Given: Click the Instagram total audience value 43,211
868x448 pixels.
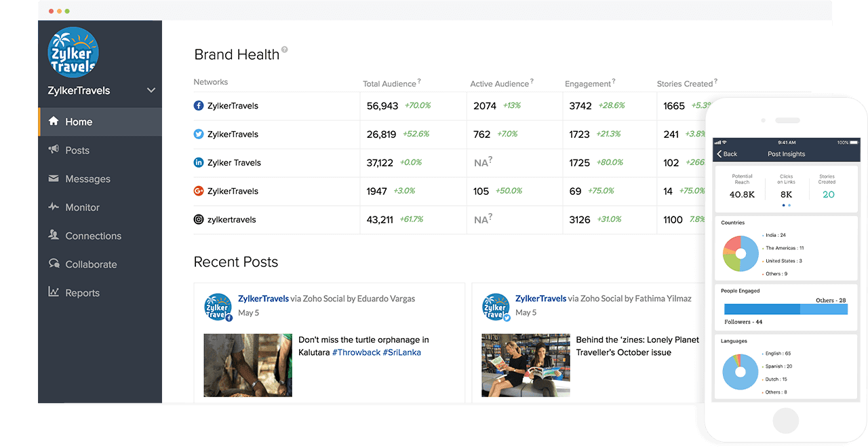Looking at the screenshot, I should 380,220.
